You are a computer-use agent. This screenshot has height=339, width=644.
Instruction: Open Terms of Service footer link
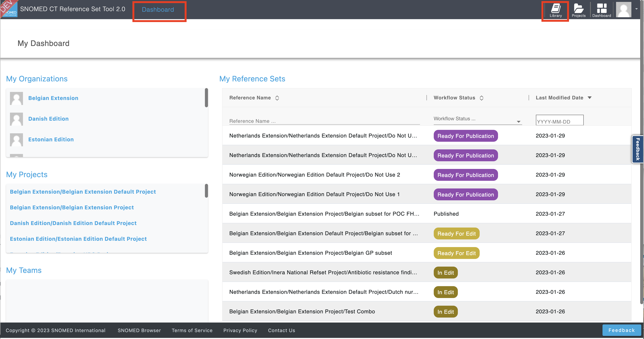point(192,330)
